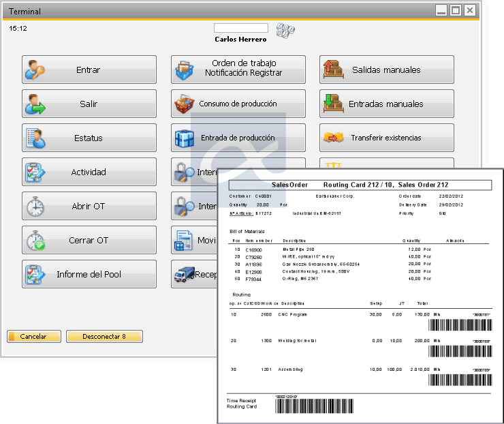Click the Entrada de producción box icon
Screen dimensions: 504x424
pyautogui.click(x=184, y=138)
